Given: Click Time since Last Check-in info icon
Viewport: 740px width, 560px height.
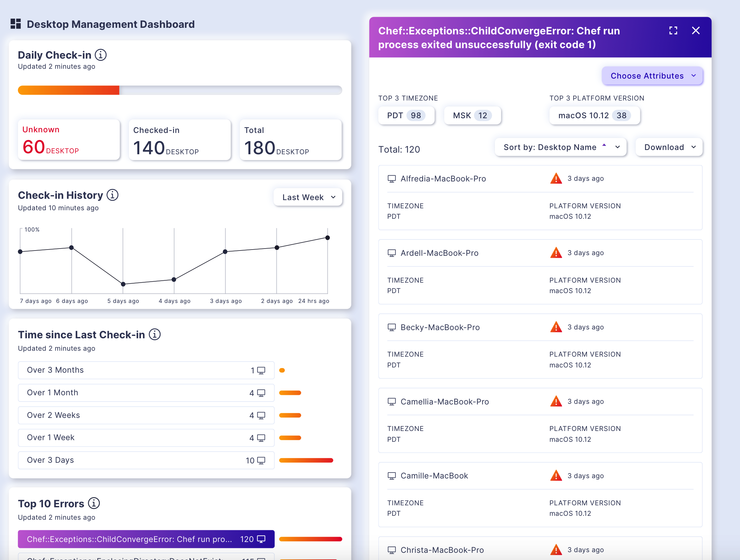Looking at the screenshot, I should click(x=155, y=334).
